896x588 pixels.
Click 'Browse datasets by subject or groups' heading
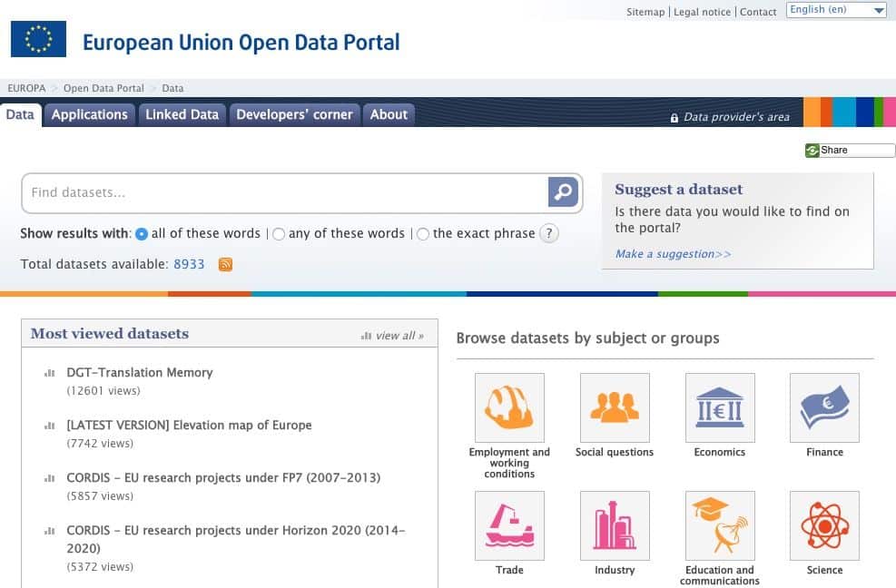[x=587, y=338]
